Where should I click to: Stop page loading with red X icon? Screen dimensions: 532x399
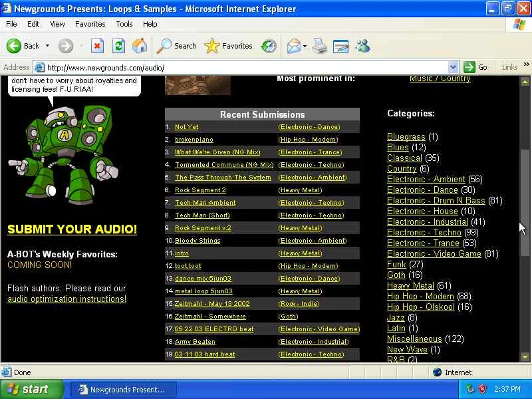point(97,46)
